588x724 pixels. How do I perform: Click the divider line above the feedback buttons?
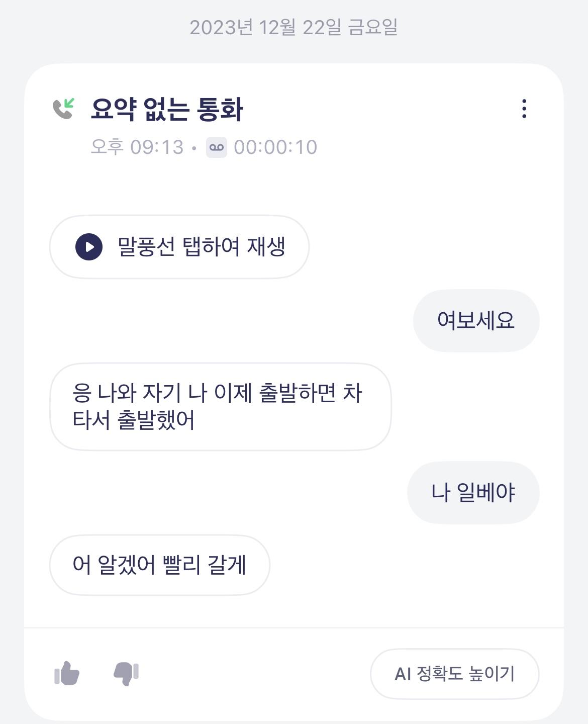click(293, 627)
